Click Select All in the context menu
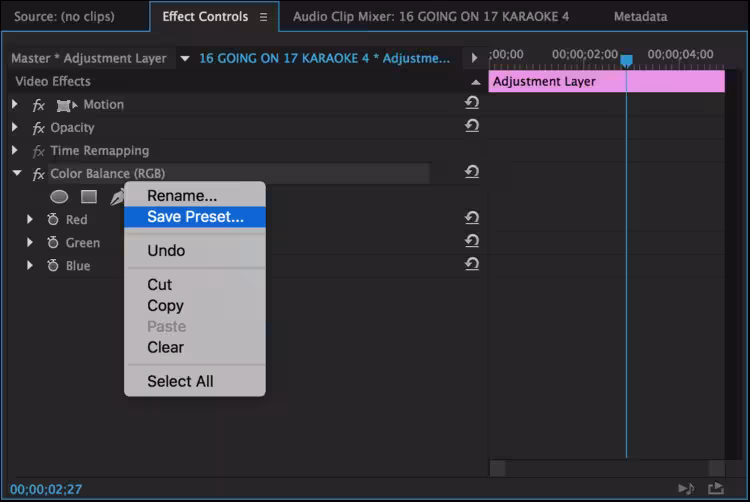750x502 pixels. pyautogui.click(x=180, y=381)
